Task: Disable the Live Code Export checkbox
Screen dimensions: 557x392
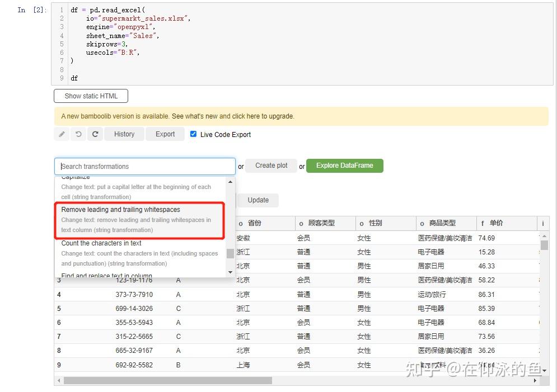Action: click(x=193, y=134)
